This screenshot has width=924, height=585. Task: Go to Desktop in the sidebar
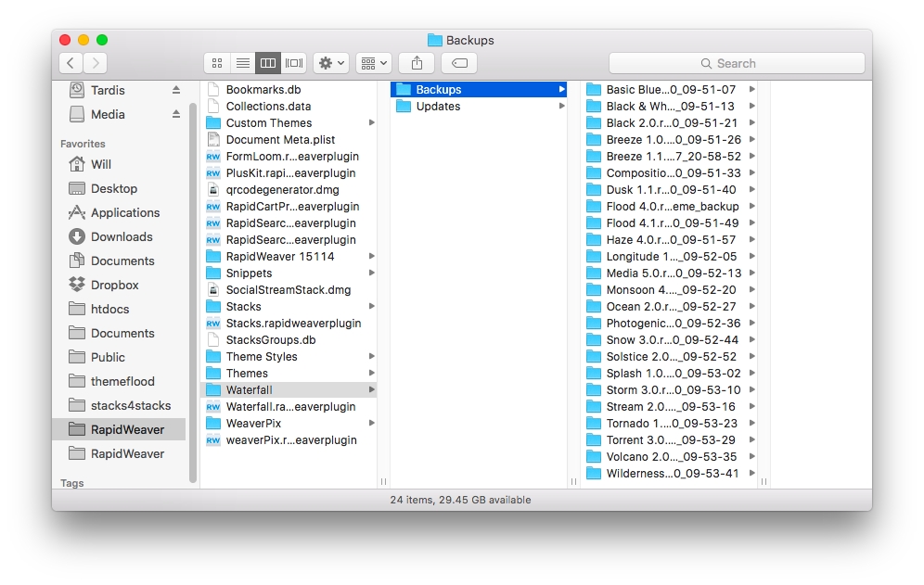pos(113,188)
